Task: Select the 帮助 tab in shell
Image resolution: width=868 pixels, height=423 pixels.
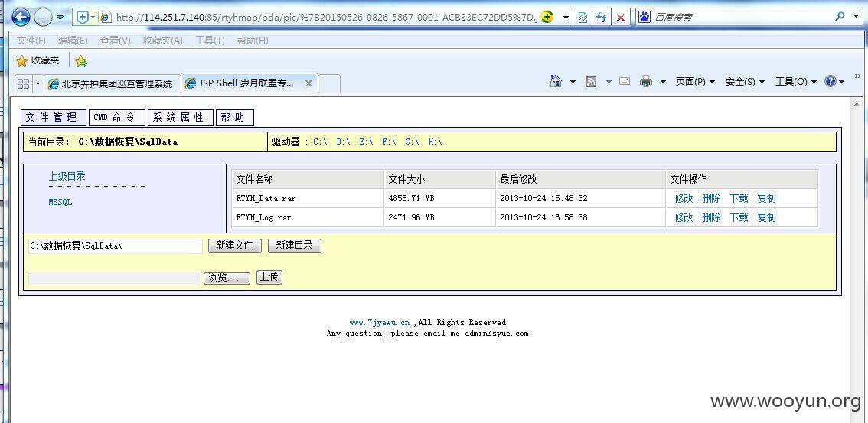Action: tap(235, 117)
